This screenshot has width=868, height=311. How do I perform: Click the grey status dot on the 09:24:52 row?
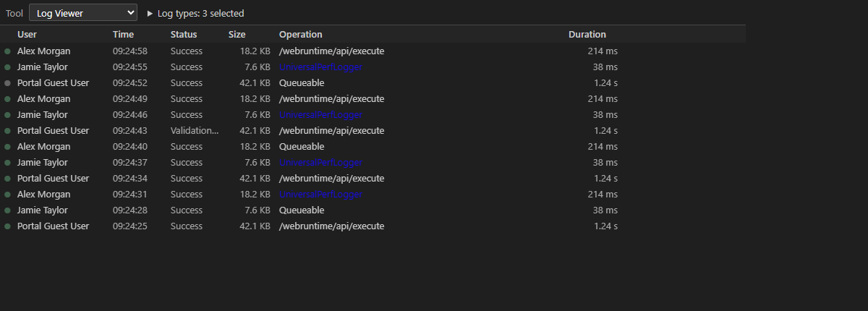8,83
